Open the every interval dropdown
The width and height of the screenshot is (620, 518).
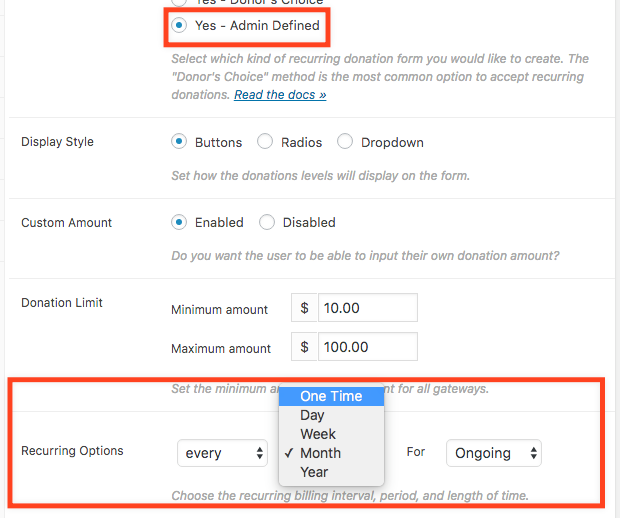click(x=223, y=453)
